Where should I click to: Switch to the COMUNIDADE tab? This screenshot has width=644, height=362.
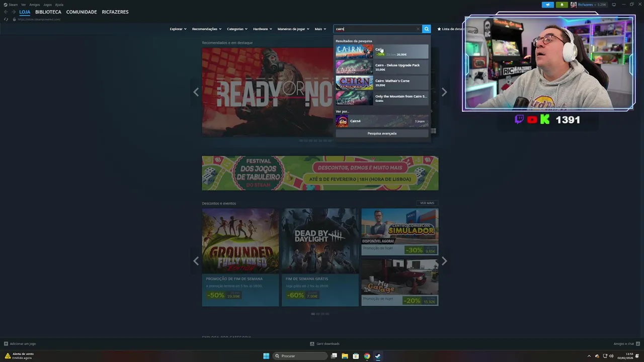pos(82,12)
